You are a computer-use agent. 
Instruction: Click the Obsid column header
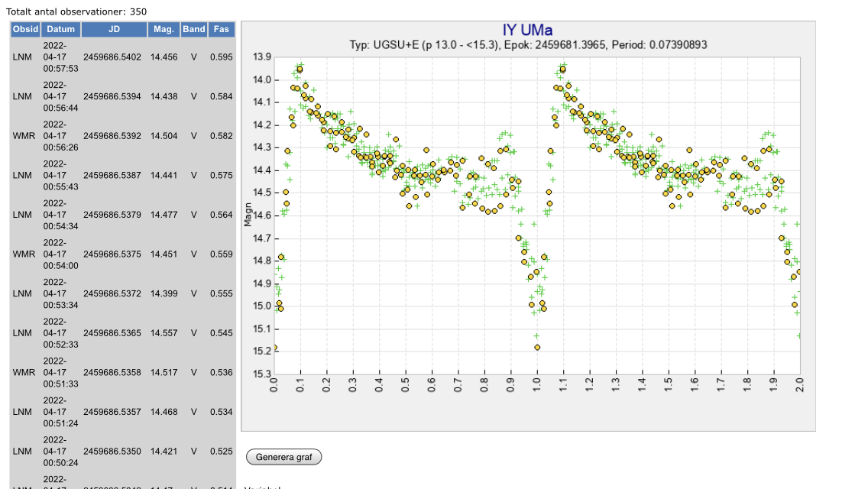pos(25,29)
